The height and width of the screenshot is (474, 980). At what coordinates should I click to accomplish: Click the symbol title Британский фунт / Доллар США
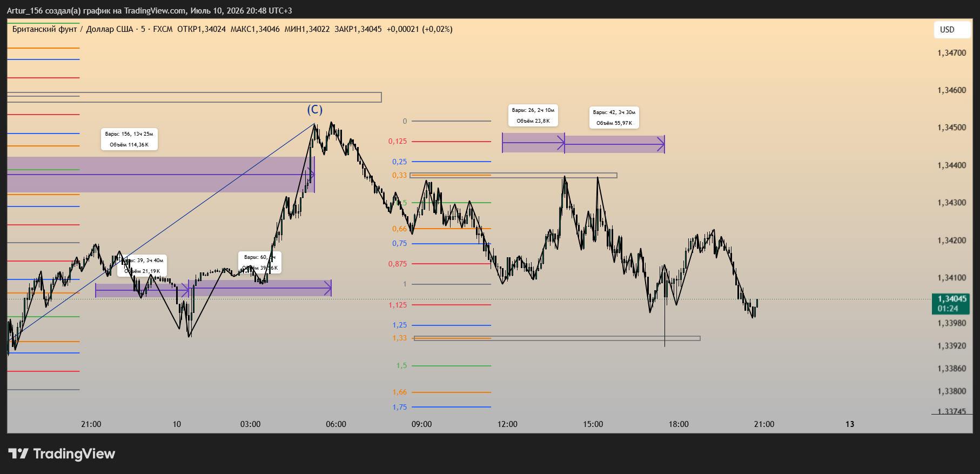(x=73, y=29)
